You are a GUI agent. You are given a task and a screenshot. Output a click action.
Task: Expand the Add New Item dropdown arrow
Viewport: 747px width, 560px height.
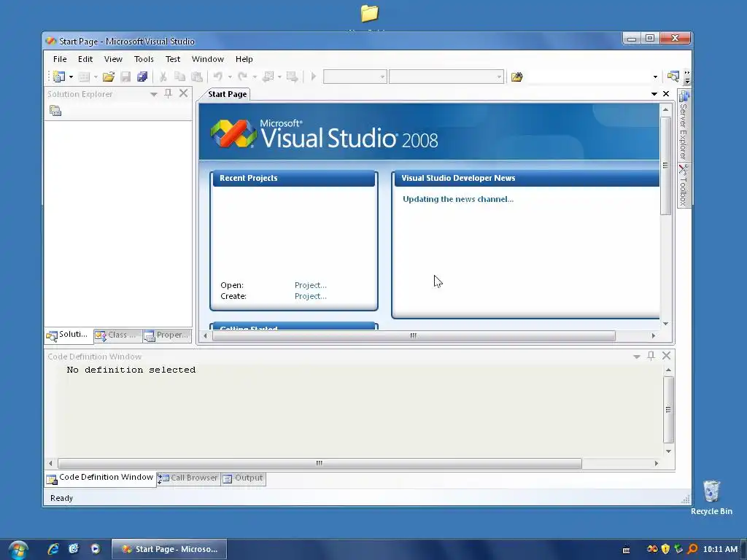tap(96, 77)
